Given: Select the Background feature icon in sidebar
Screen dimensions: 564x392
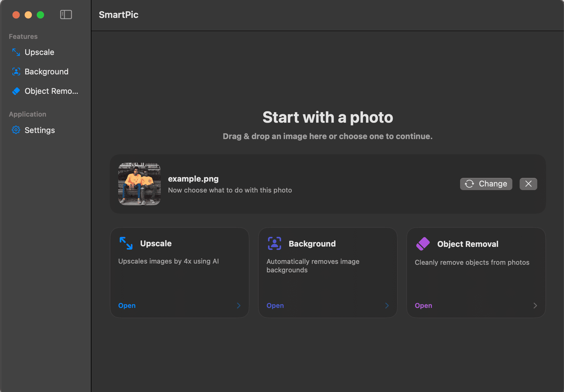Looking at the screenshot, I should 16,72.
